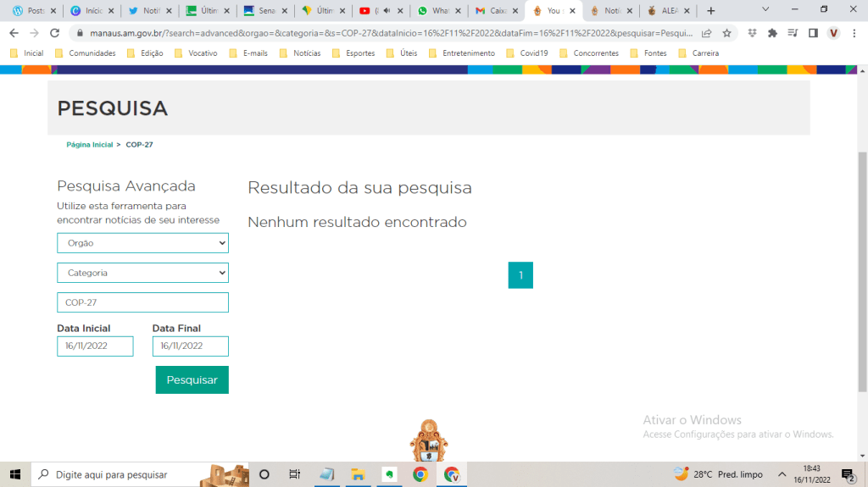
Task: Open the Windows notification center
Action: click(847, 474)
